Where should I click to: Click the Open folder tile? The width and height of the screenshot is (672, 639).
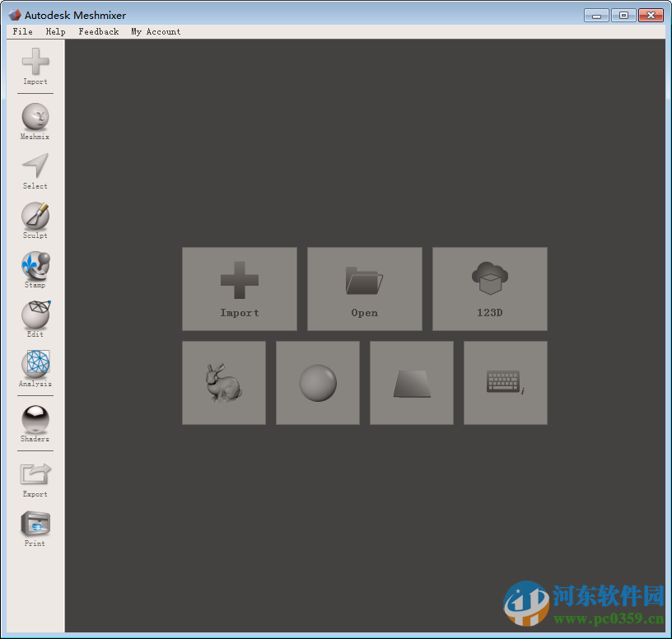pyautogui.click(x=365, y=289)
